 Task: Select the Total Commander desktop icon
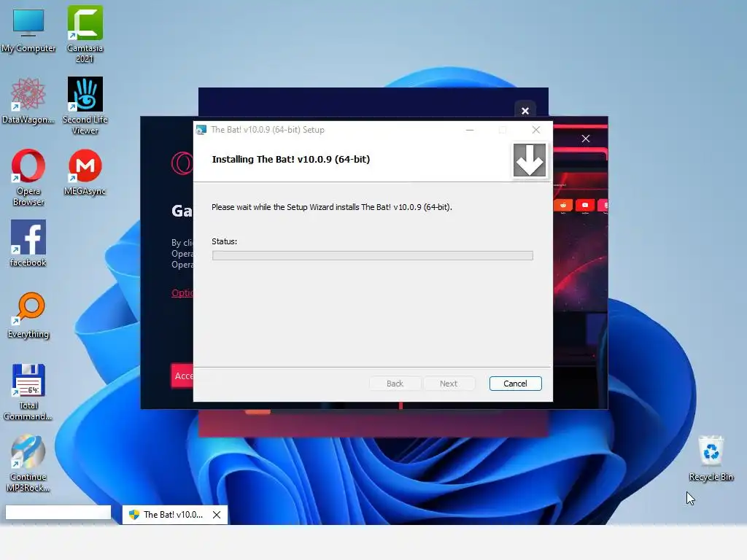[x=28, y=392]
